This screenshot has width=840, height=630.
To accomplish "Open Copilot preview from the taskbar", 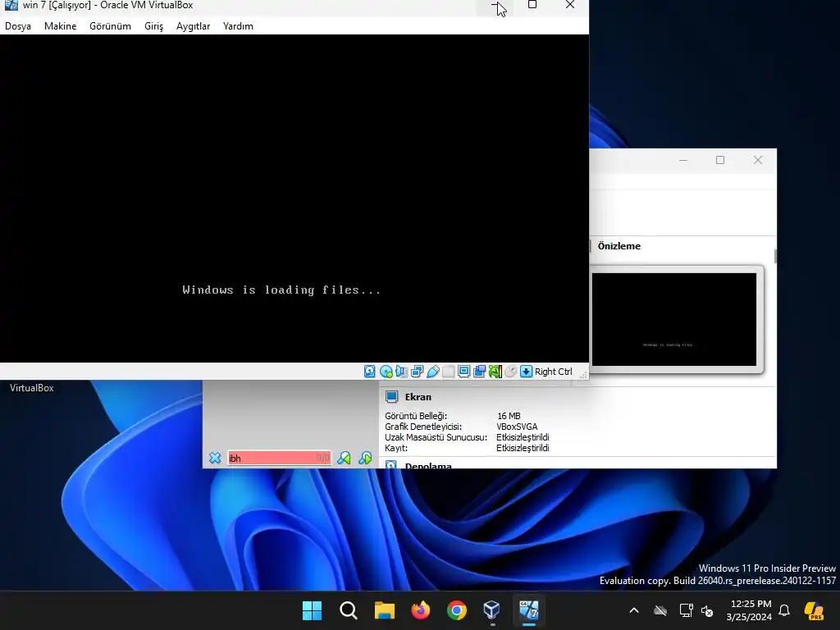I will pyautogui.click(x=814, y=610).
